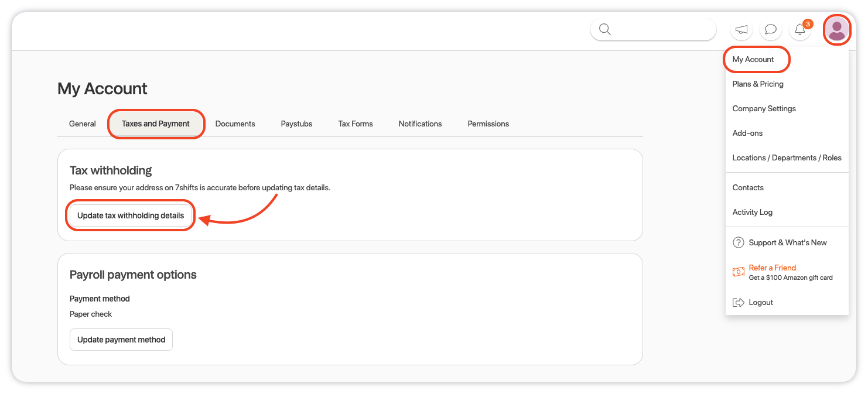Click the megaphone announcements icon
Viewport: 868px width, 394px height.
[741, 29]
